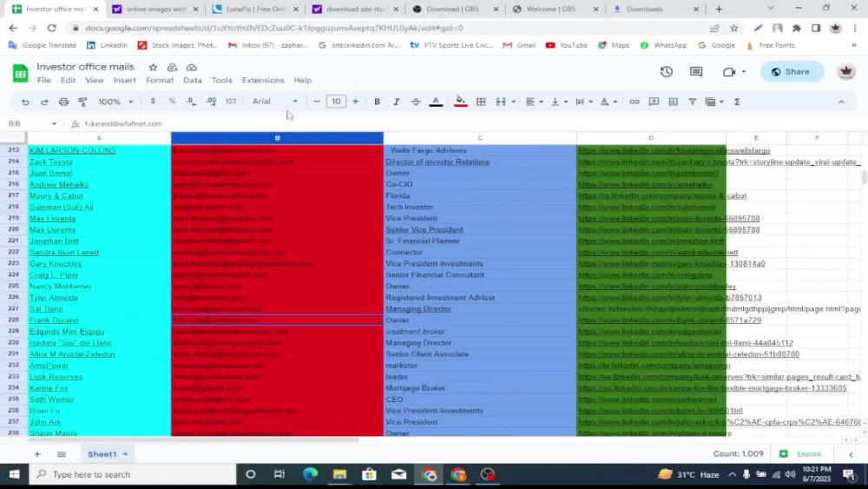This screenshot has height=489, width=868.
Task: Open the comments history icon
Action: pos(696,71)
